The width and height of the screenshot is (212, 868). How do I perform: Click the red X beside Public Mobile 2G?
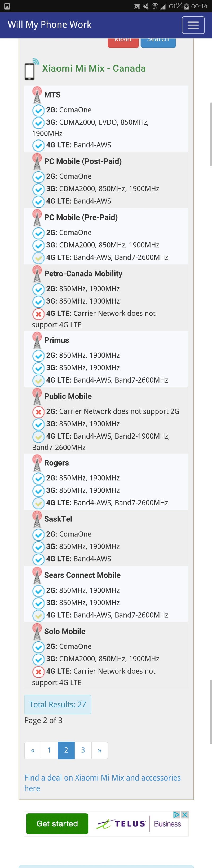38,412
